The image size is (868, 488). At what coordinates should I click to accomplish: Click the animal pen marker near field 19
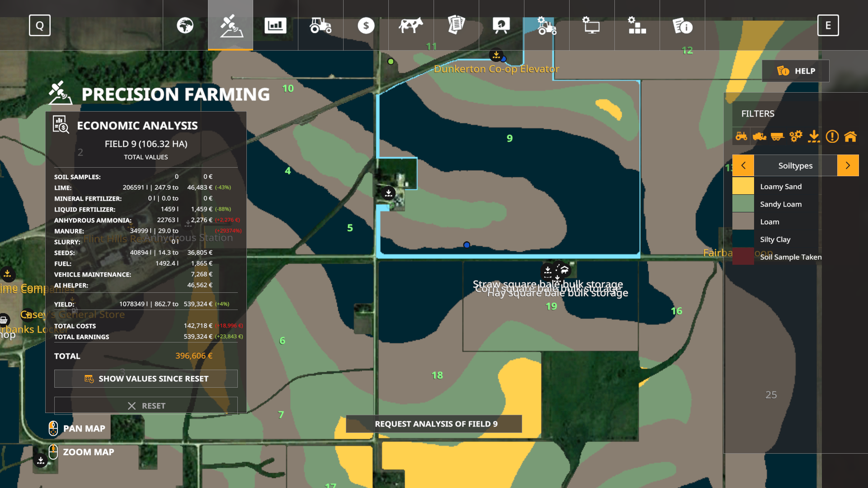point(564,270)
